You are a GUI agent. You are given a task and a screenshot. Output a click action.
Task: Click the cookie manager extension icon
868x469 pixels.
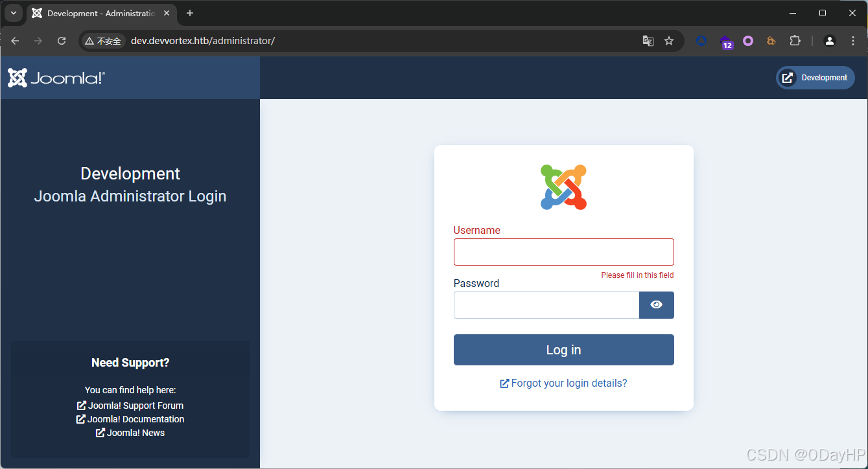pos(771,40)
